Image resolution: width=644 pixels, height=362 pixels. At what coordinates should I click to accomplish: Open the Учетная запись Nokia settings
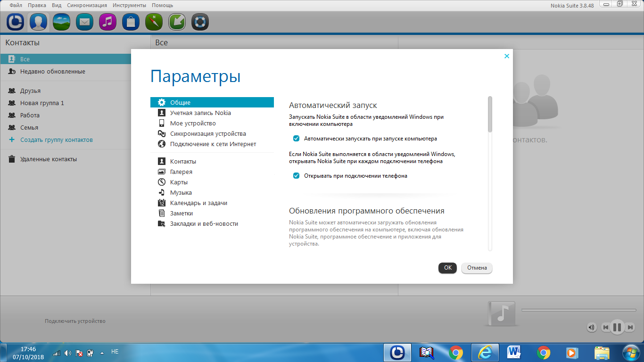pos(212,113)
